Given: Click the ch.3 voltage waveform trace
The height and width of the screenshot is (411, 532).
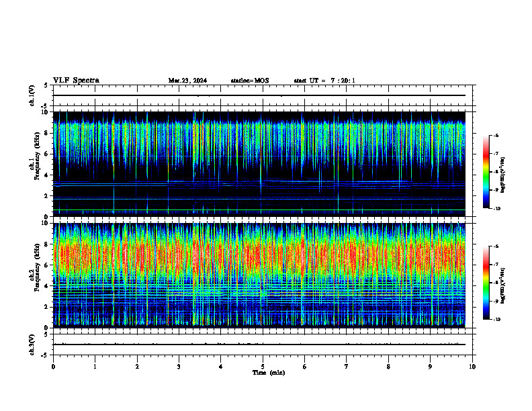Looking at the screenshot, I should point(259,345).
